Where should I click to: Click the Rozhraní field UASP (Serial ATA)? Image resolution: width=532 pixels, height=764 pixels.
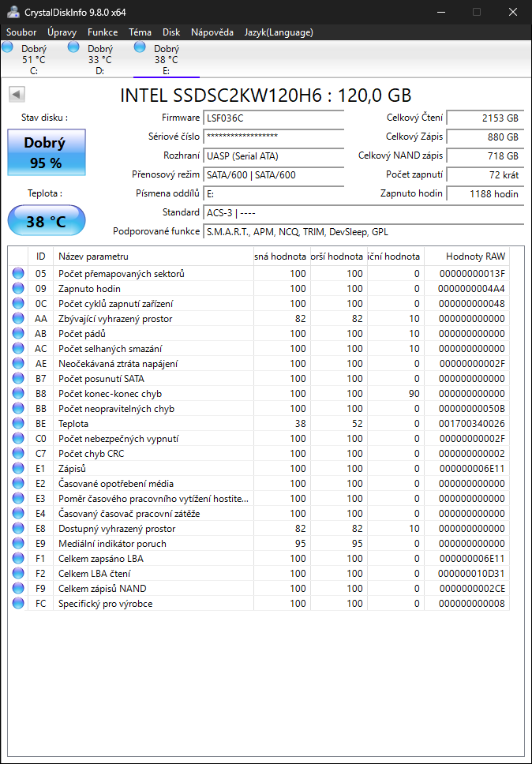(x=273, y=156)
